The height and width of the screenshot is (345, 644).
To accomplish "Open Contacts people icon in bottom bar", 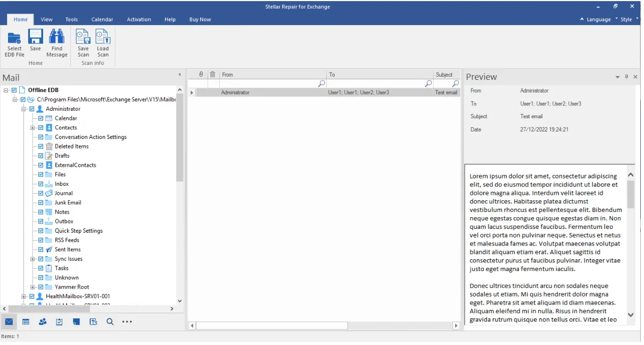I will (43, 322).
